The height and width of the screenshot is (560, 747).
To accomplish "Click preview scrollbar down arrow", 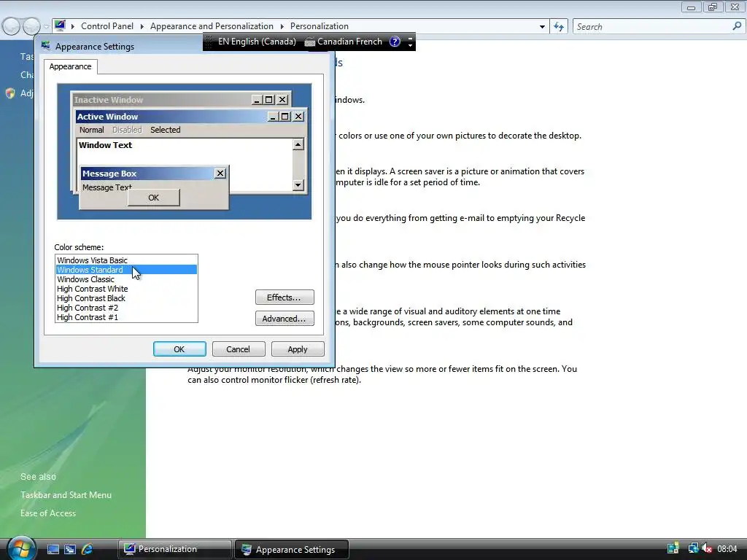I will pos(298,184).
